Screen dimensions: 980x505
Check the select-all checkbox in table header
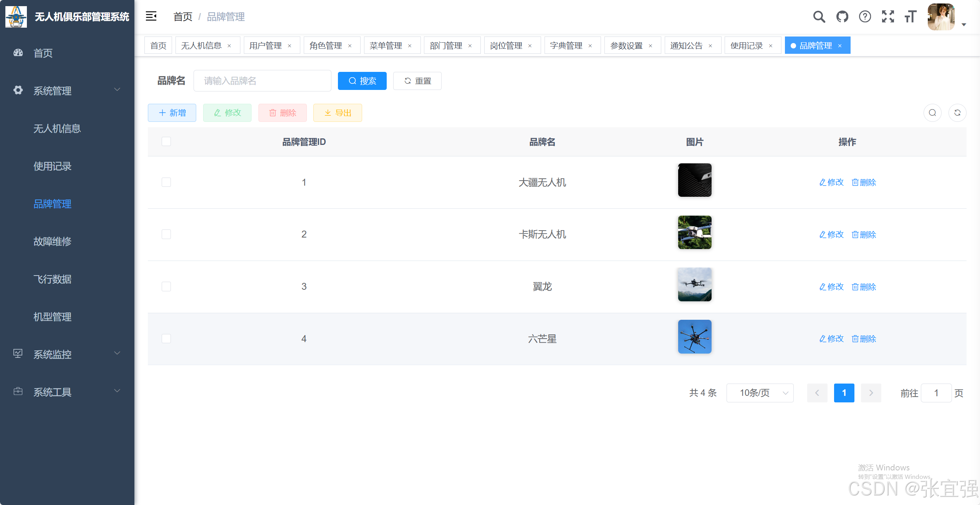[166, 141]
